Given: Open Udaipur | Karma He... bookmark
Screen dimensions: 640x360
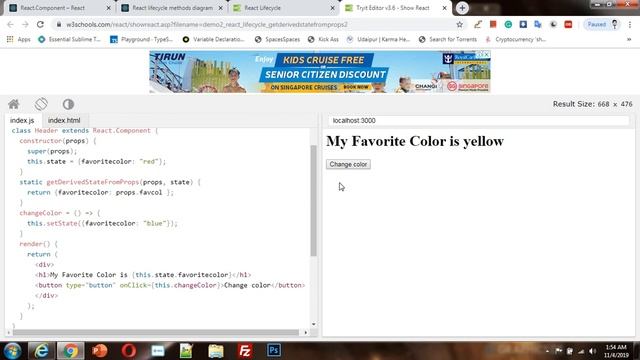Looking at the screenshot, I should [x=378, y=39].
